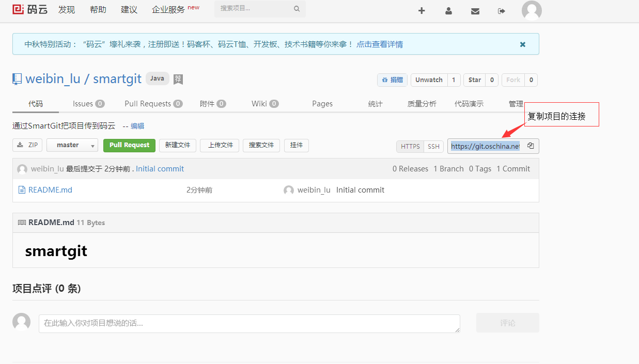The image size is (639, 364).
Task: Open the Wiki tab
Action: [265, 104]
